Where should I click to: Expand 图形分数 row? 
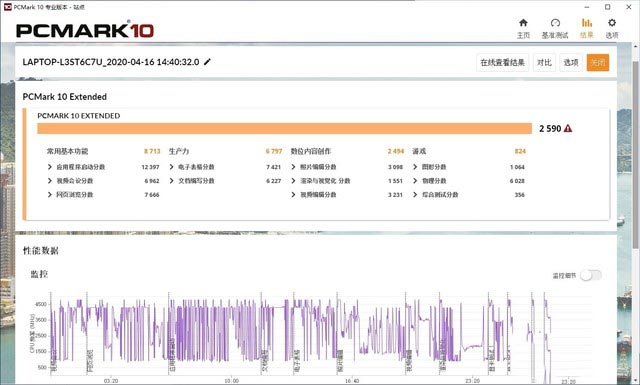coord(415,167)
